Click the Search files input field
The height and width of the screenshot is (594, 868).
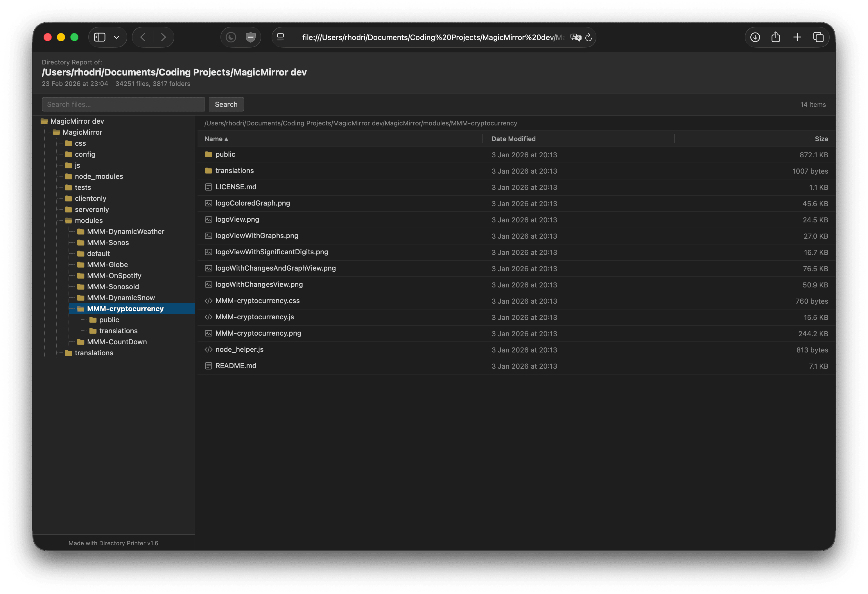click(123, 105)
